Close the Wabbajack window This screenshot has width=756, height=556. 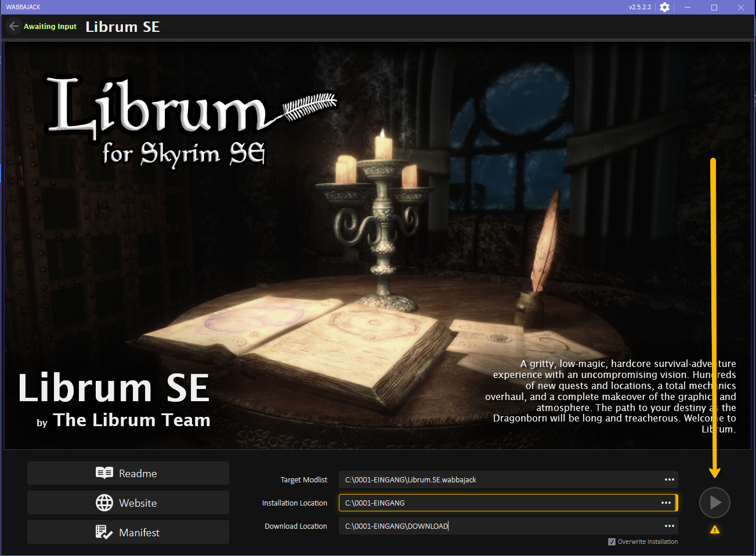click(x=741, y=8)
